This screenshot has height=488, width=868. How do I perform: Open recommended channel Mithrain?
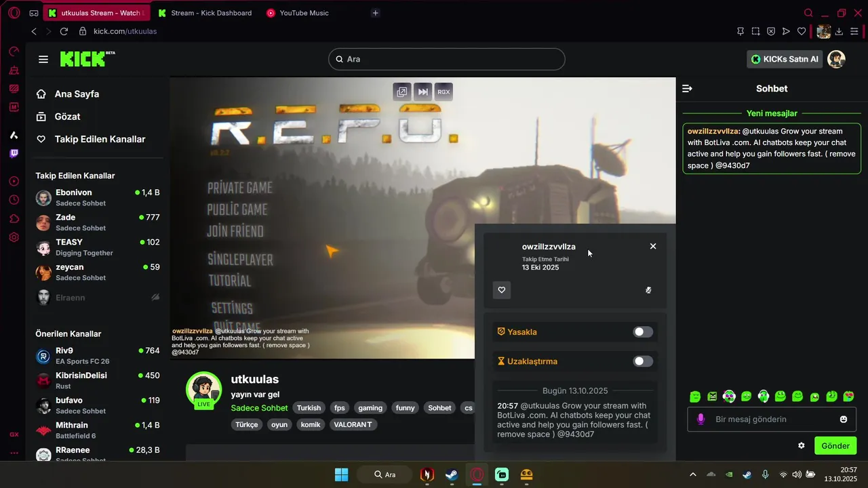(98, 430)
